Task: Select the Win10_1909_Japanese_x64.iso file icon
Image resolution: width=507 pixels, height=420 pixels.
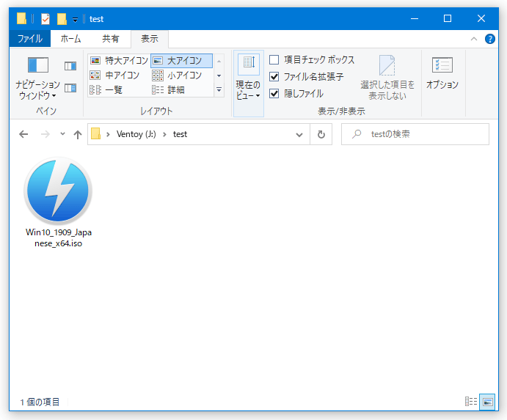Action: [x=58, y=191]
